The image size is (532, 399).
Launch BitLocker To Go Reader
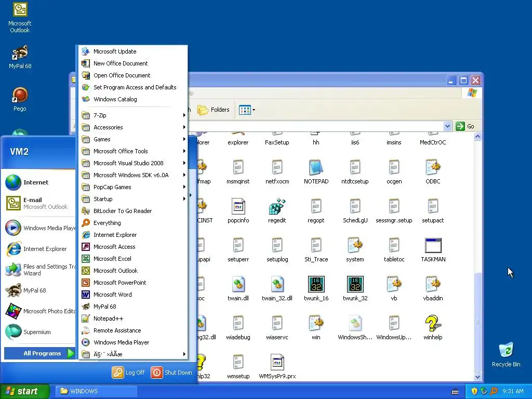pyautogui.click(x=134, y=211)
